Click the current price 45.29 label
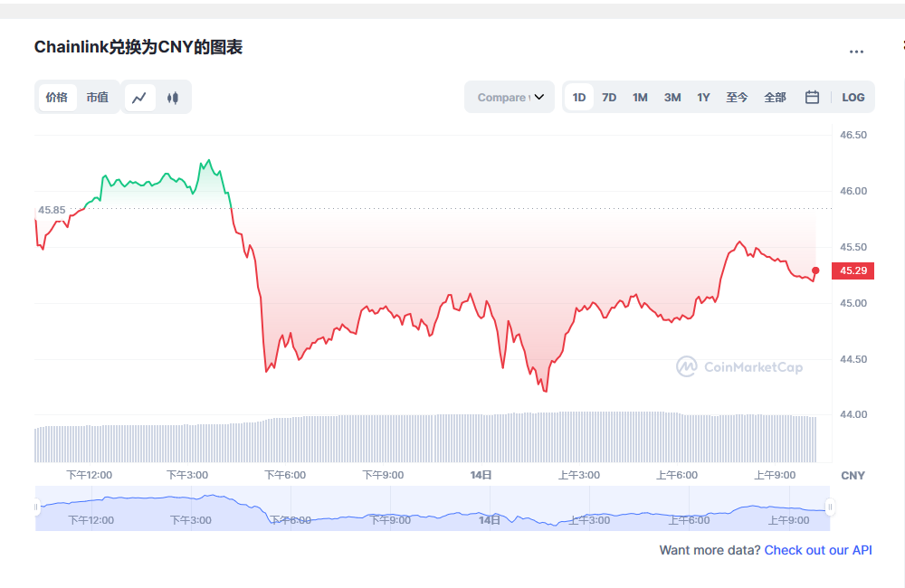The width and height of the screenshot is (905, 588). (853, 270)
